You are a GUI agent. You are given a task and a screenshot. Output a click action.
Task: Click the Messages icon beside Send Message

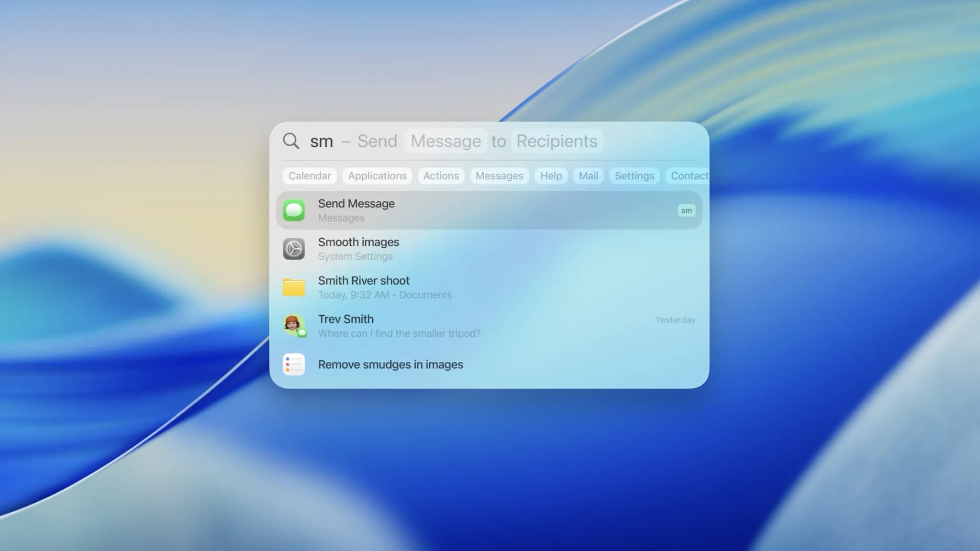coord(294,210)
